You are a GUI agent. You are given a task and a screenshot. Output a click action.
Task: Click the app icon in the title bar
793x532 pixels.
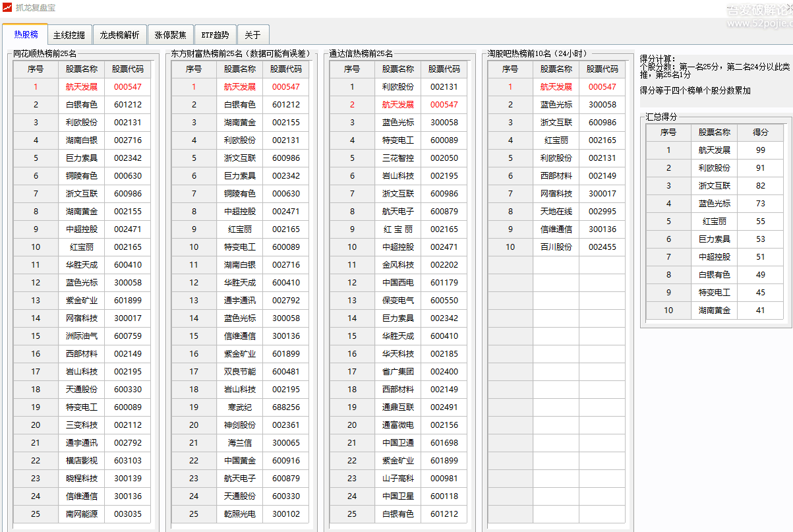pos(7,8)
